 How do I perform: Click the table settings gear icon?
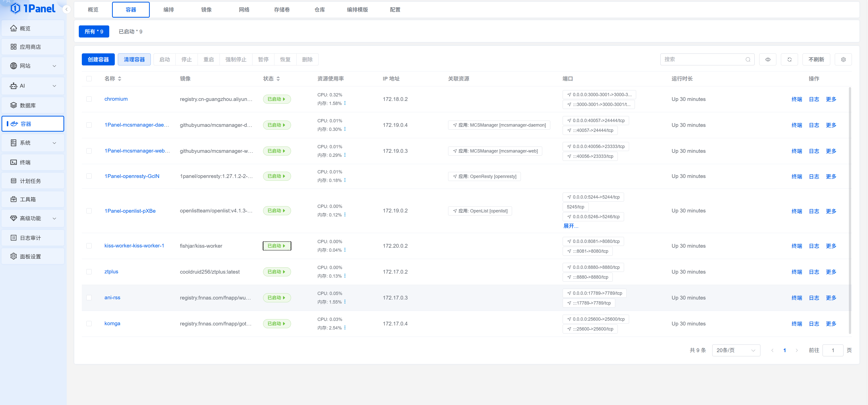pyautogui.click(x=843, y=60)
